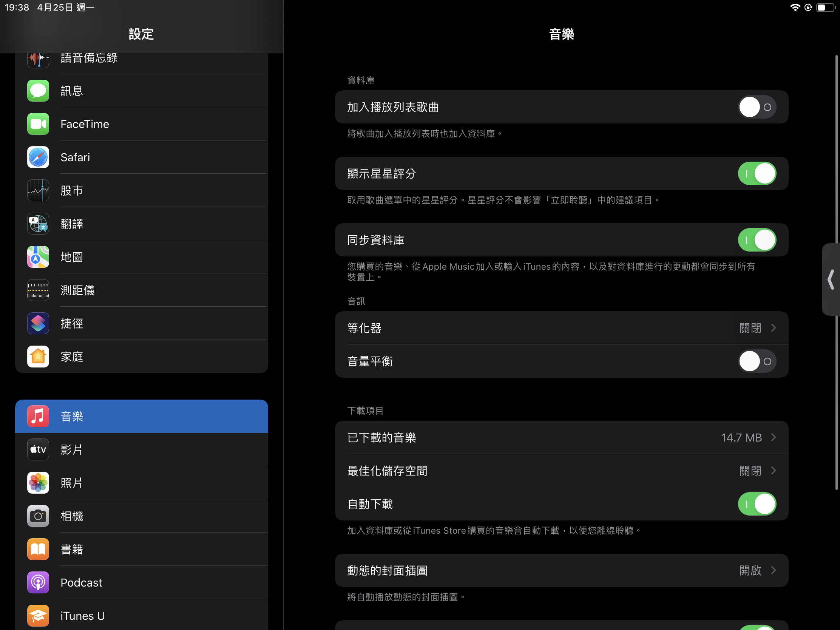The image size is (840, 630).
Task: Tap the FaceTime camera icon
Action: (38, 124)
